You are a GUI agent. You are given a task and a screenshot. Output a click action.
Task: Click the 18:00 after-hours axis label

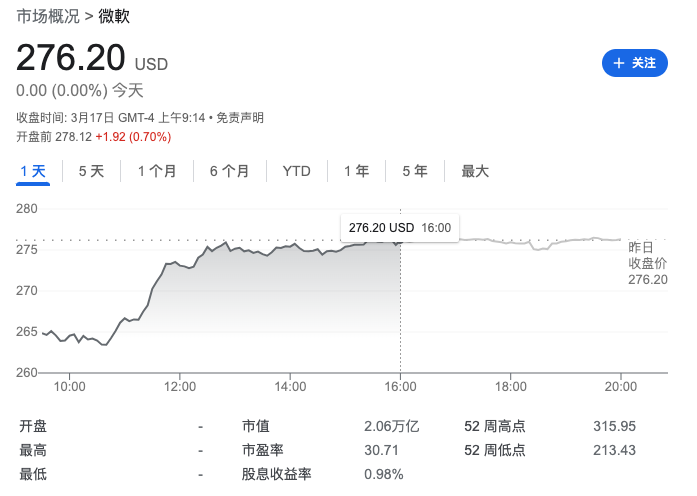510,385
